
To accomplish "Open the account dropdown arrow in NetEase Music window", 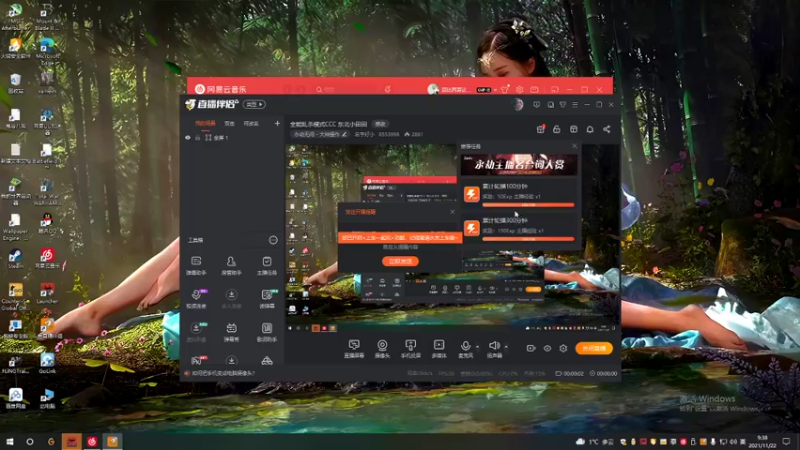I will [x=495, y=90].
